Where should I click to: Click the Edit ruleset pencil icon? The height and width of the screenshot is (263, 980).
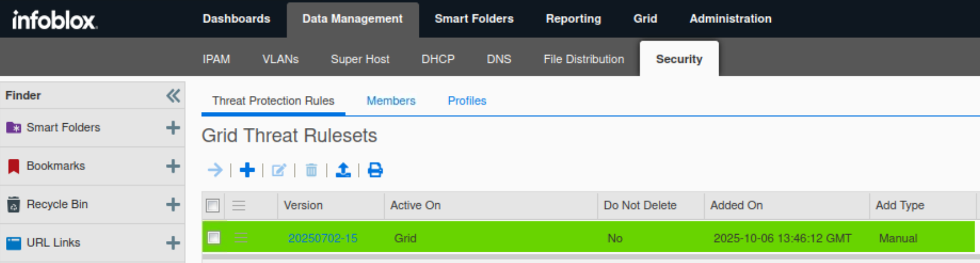coord(278,171)
